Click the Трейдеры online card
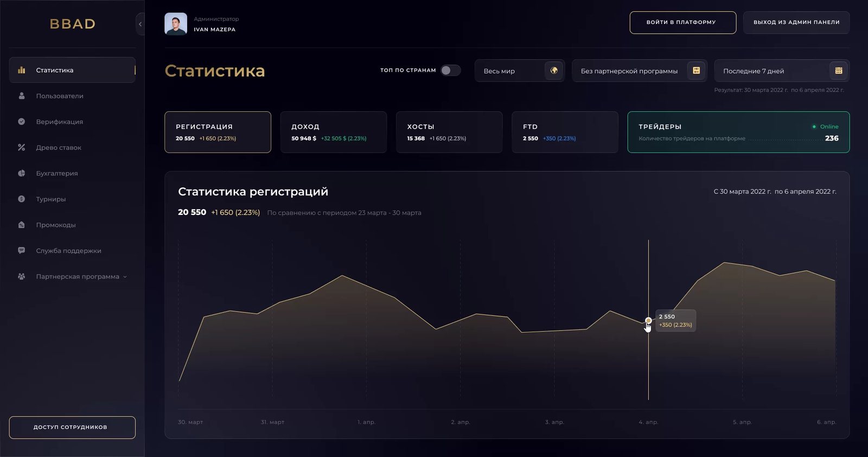The width and height of the screenshot is (868, 457). pos(738,132)
